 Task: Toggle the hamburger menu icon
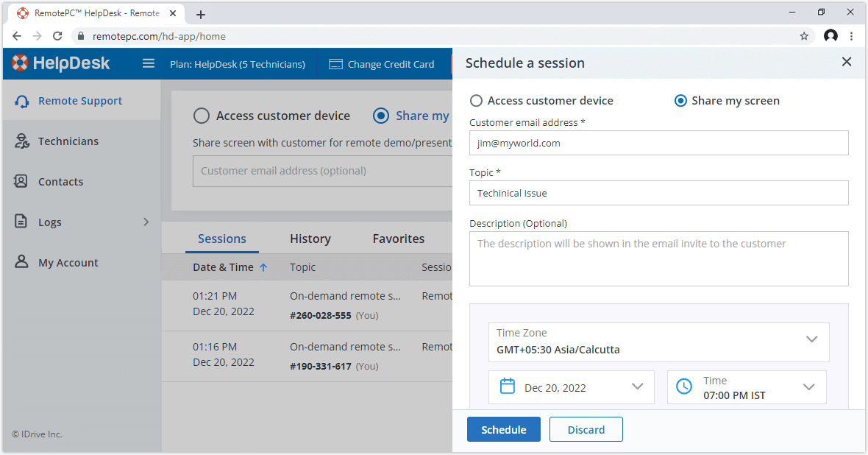point(149,63)
